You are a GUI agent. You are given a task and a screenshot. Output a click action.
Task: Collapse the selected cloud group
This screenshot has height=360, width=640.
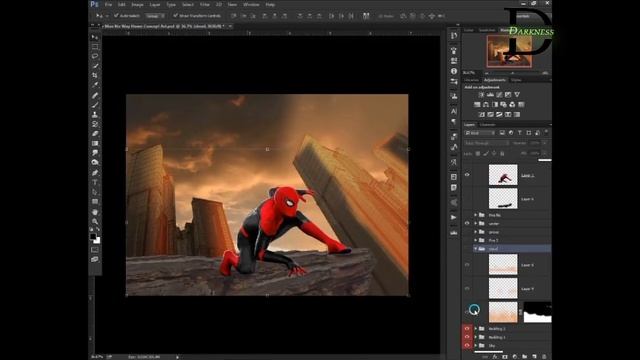[476, 249]
